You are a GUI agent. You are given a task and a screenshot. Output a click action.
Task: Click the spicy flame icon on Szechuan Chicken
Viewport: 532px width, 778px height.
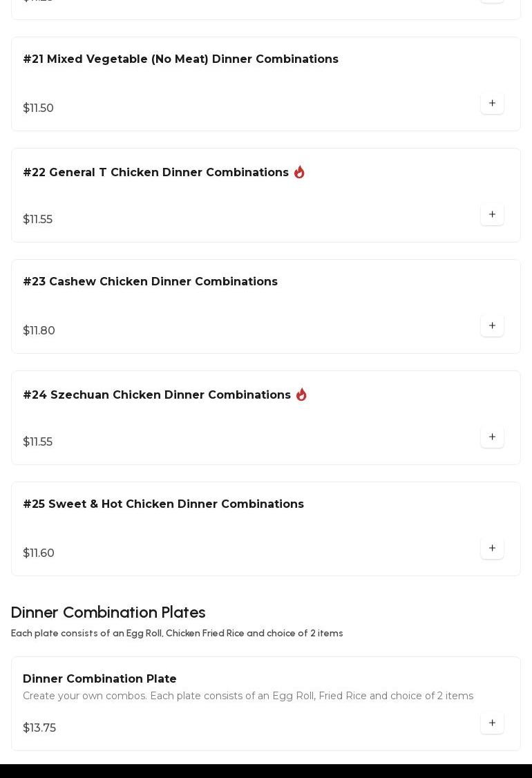[x=301, y=395]
